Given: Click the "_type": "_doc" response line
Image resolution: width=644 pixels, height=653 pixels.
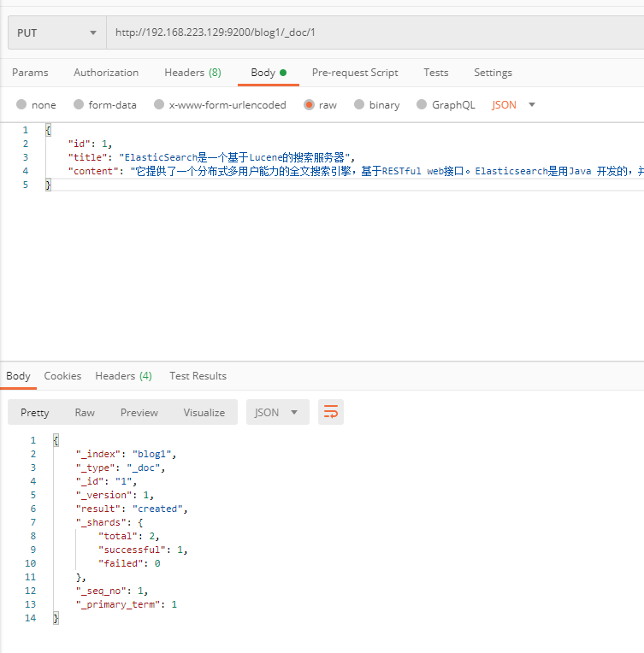Looking at the screenshot, I should click(x=121, y=468).
